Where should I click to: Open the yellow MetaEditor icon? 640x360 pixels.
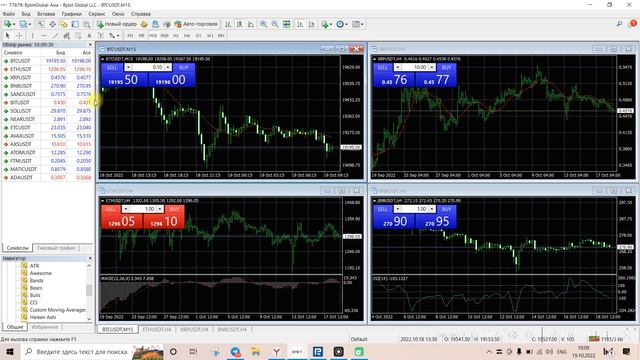[144, 24]
